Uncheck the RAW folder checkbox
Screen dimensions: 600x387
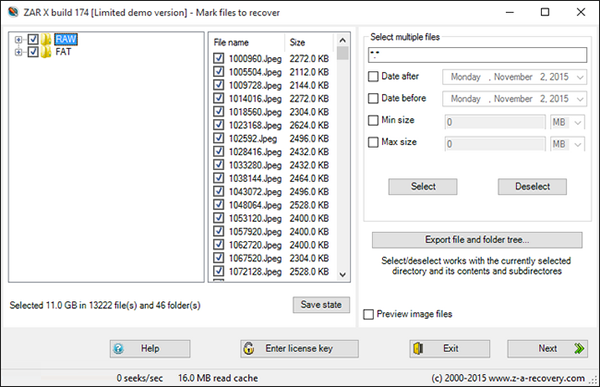click(x=33, y=39)
